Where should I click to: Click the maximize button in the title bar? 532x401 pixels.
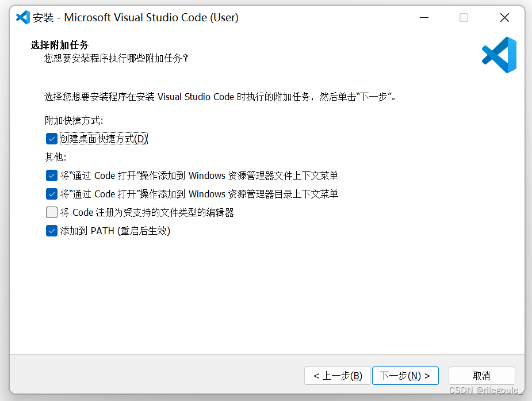coord(464,17)
